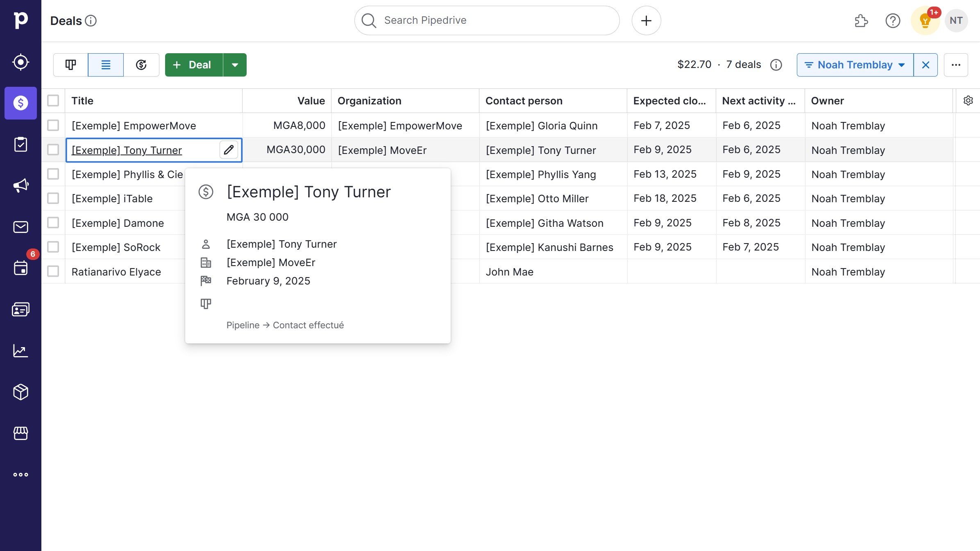
Task: Open [Exemple] Tony Turner deal link
Action: [x=127, y=150]
